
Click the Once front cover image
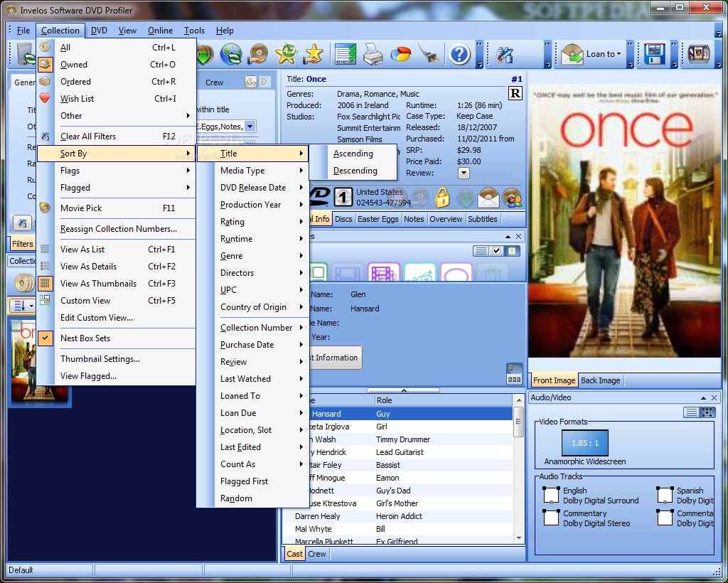click(x=625, y=221)
